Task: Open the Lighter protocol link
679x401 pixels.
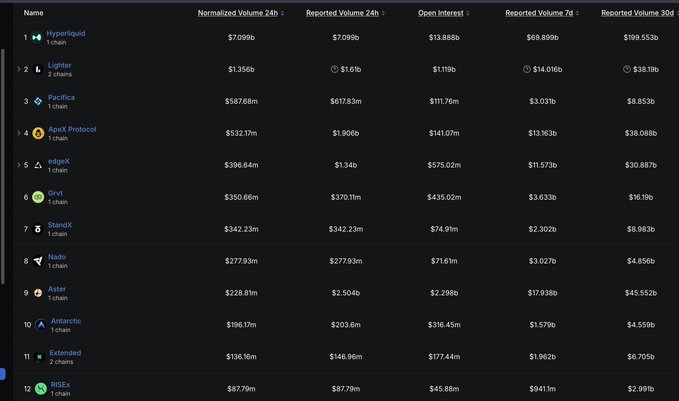Action: coord(59,65)
